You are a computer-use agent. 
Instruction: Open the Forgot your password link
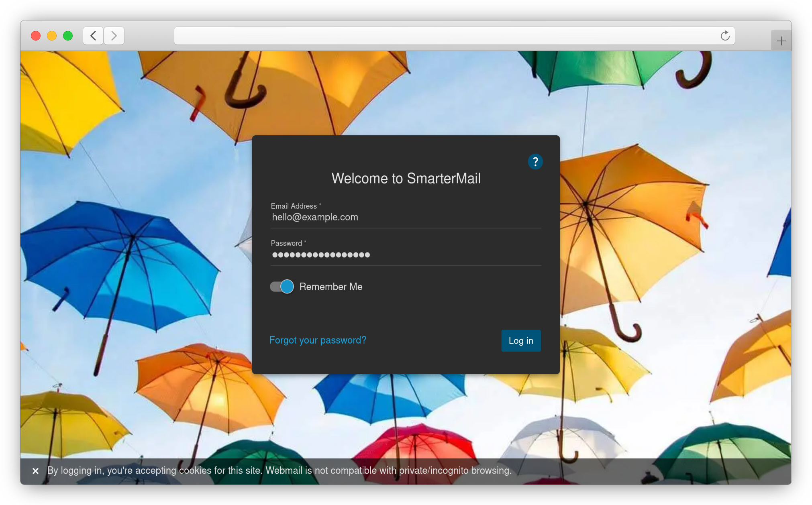point(318,340)
